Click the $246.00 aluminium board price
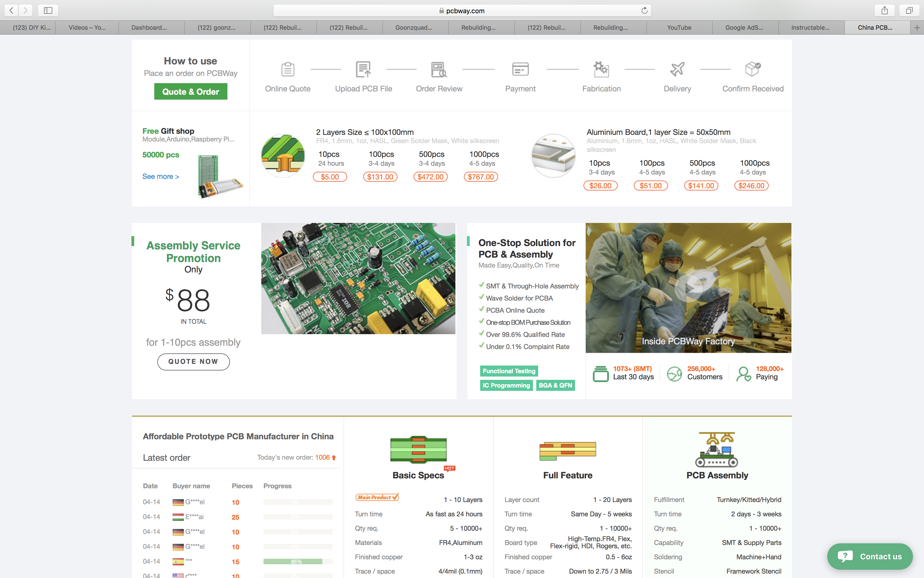924x578 pixels. coord(751,186)
